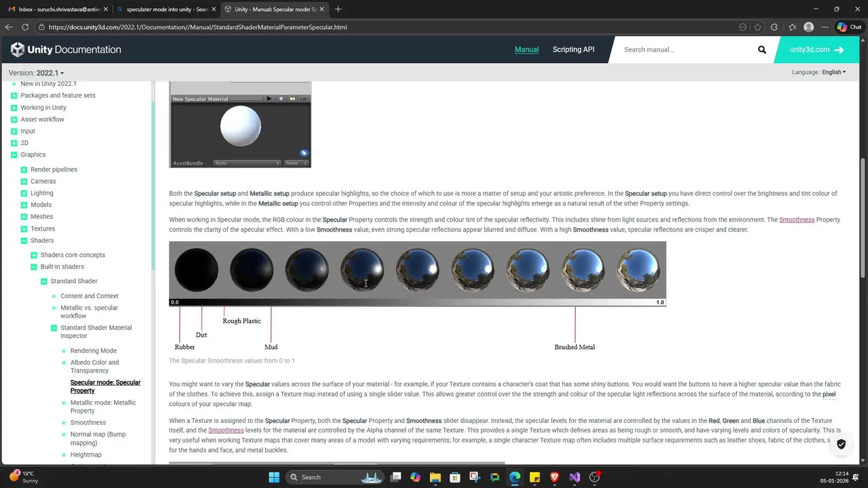The image size is (868, 488).
Task: Open Metallic mode: Metallic Property page
Action: coord(103,407)
